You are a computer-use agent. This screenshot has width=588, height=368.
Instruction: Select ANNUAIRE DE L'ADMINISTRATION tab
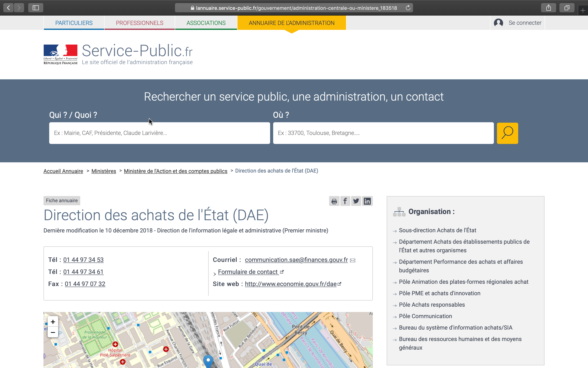coord(292,23)
